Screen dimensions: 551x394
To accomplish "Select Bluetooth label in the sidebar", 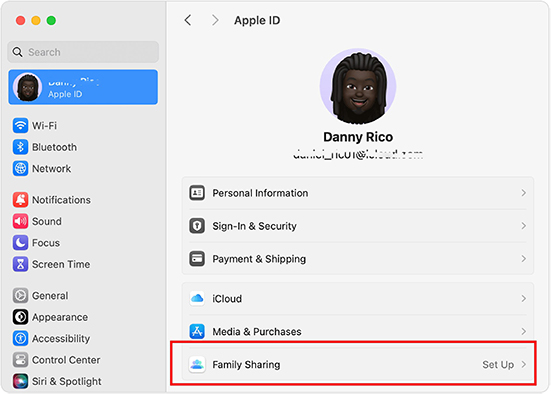I will tap(54, 147).
